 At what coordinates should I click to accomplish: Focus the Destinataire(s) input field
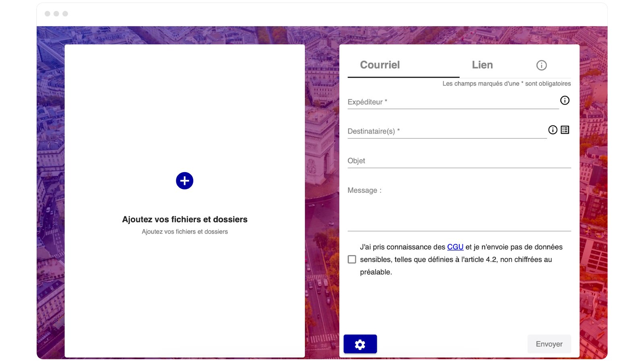click(447, 131)
